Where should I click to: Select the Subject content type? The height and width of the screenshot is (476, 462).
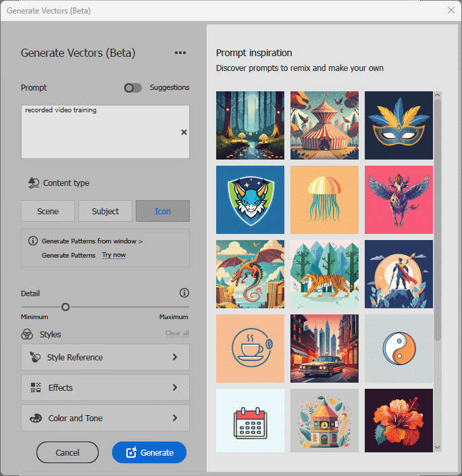pyautogui.click(x=105, y=211)
